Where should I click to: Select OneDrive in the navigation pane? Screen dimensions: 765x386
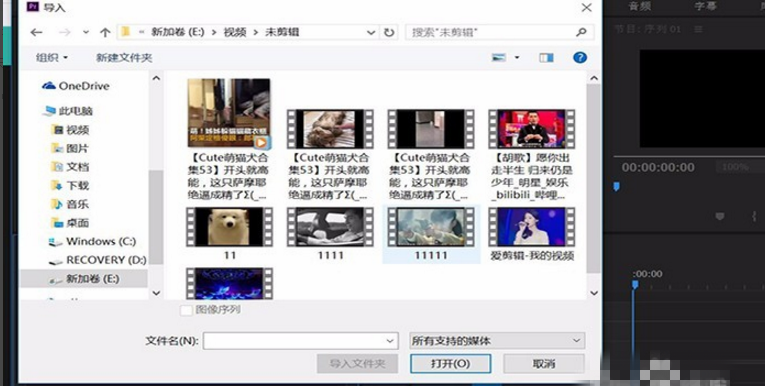point(76,86)
